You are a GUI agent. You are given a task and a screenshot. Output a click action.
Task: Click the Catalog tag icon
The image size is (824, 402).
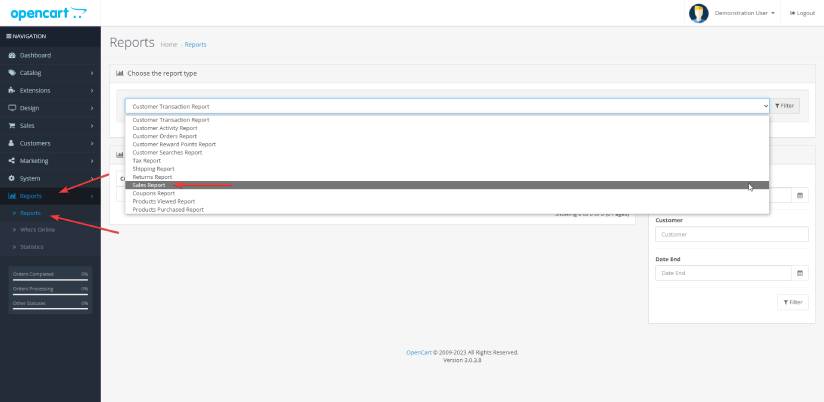click(11, 73)
